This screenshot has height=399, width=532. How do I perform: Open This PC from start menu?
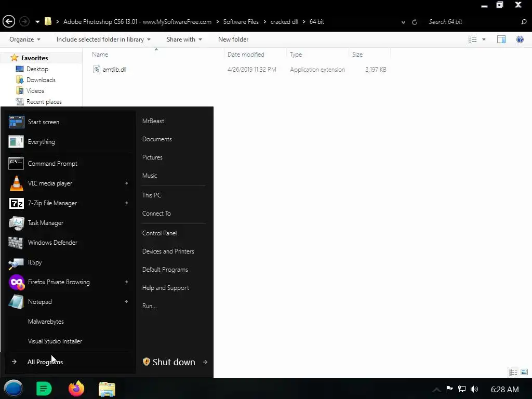pyautogui.click(x=152, y=195)
